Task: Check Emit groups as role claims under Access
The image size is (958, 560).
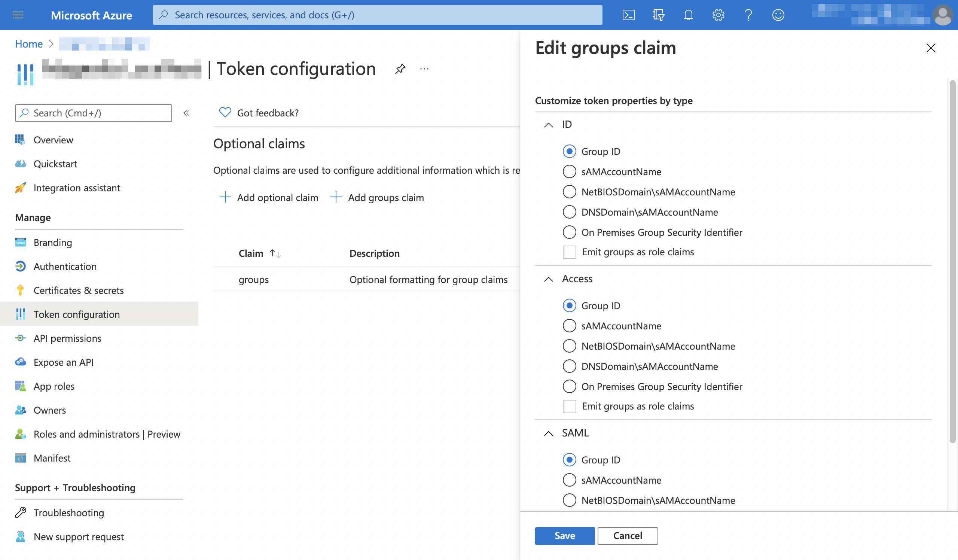Action: tap(569, 407)
